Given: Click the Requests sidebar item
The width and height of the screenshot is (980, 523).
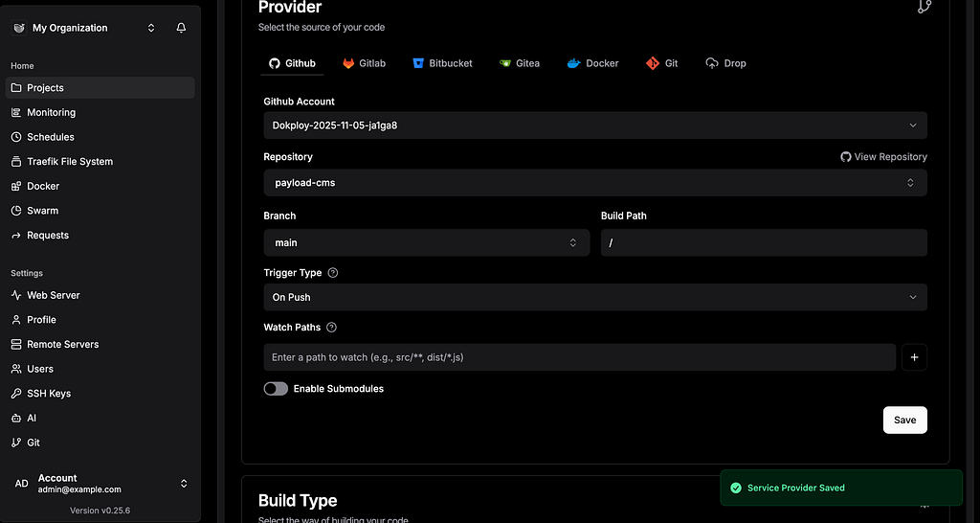Looking at the screenshot, I should [100, 235].
